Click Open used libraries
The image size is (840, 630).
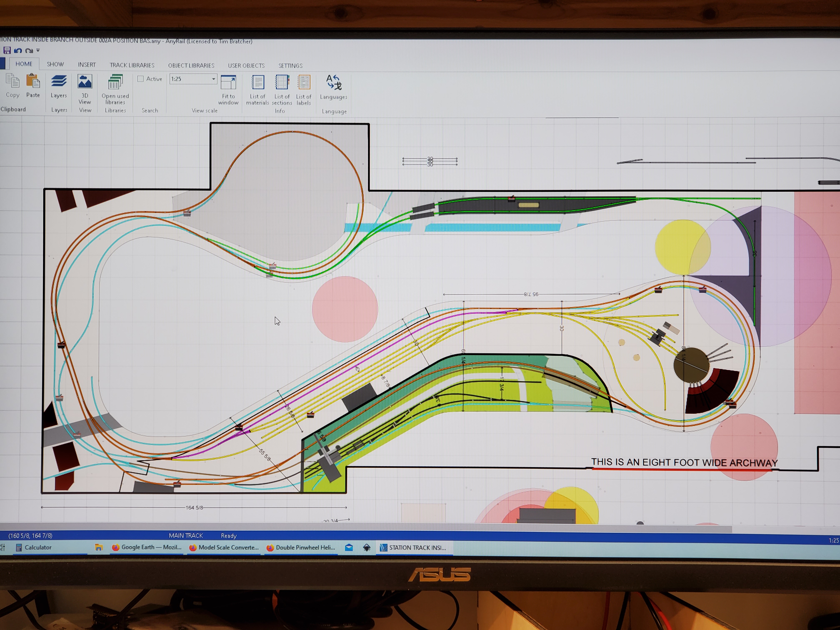click(115, 90)
